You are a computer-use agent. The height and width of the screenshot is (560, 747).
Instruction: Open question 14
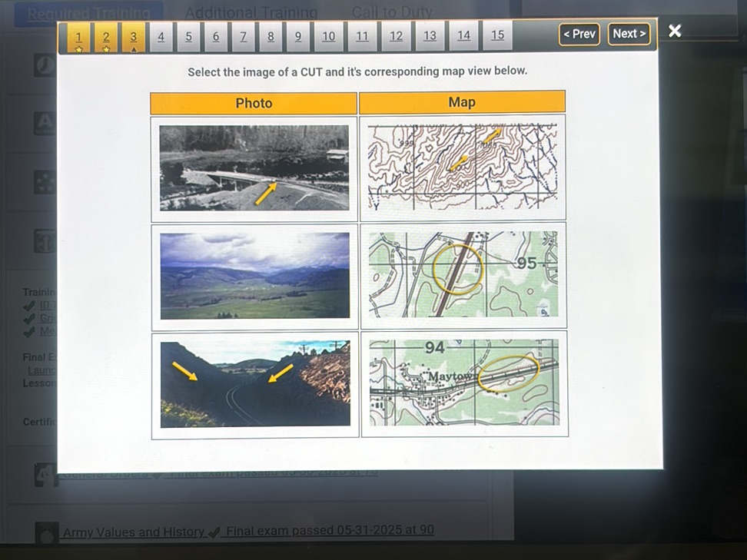pos(463,35)
